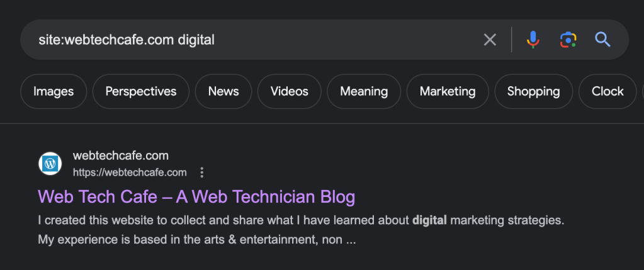Image resolution: width=644 pixels, height=270 pixels.
Task: Pick the Clock filter chip
Action: click(x=607, y=91)
